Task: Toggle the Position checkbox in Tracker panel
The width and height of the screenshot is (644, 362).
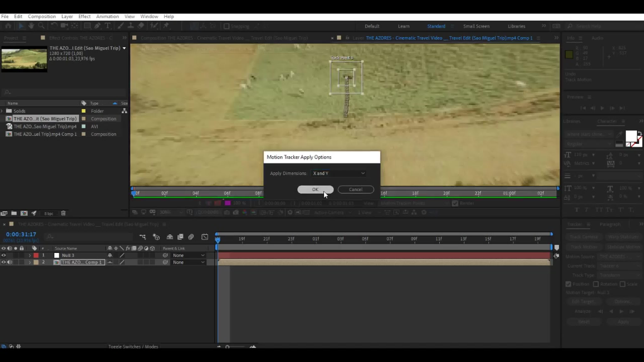Action: [568, 284]
